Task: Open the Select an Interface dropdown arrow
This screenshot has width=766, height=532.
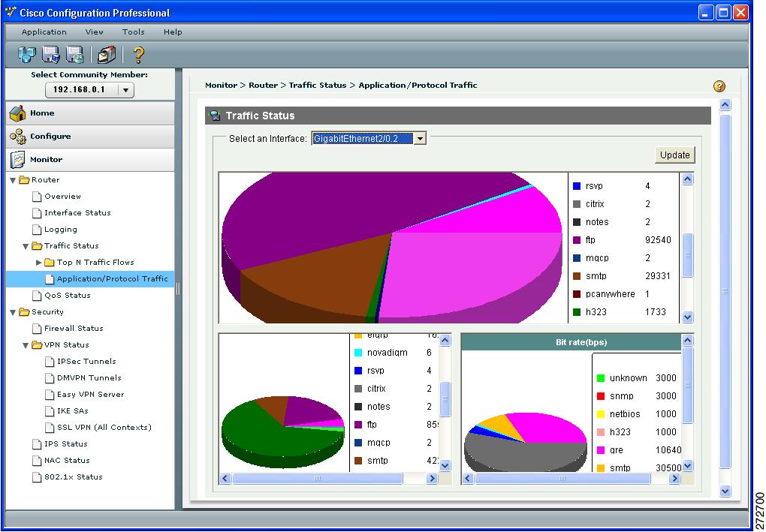Action: coord(420,139)
